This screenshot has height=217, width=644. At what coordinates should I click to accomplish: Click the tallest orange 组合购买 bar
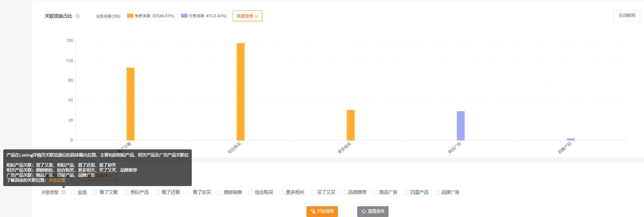240,92
